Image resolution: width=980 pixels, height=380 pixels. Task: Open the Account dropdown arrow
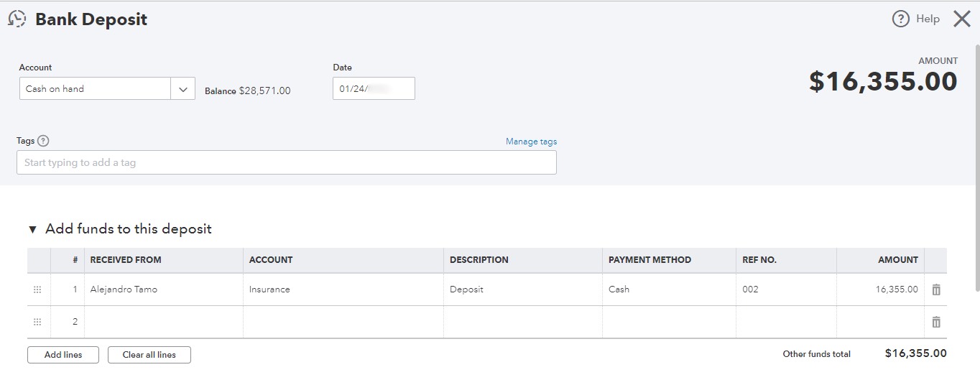click(x=182, y=89)
